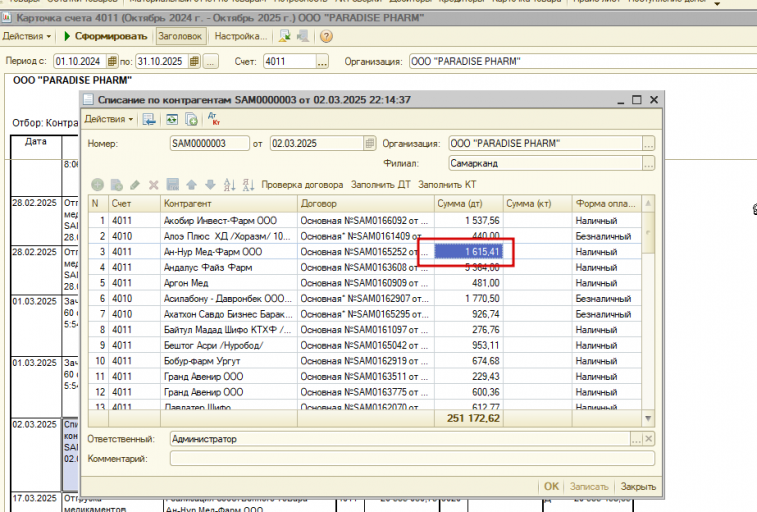Screen dimensions: 757x512
Task: Sort rows descending with the Я-A icon
Action: tap(248, 184)
